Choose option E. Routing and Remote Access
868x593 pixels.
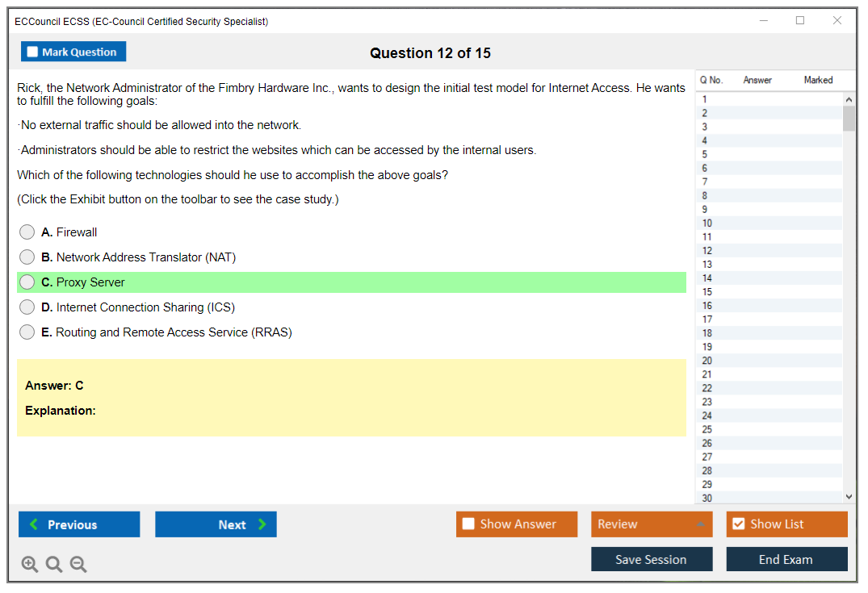tap(27, 332)
